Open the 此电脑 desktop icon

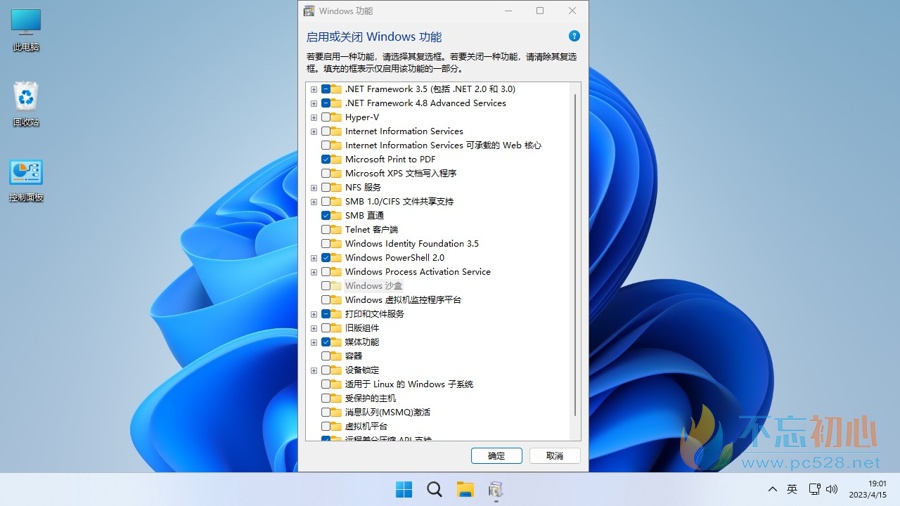[x=26, y=28]
